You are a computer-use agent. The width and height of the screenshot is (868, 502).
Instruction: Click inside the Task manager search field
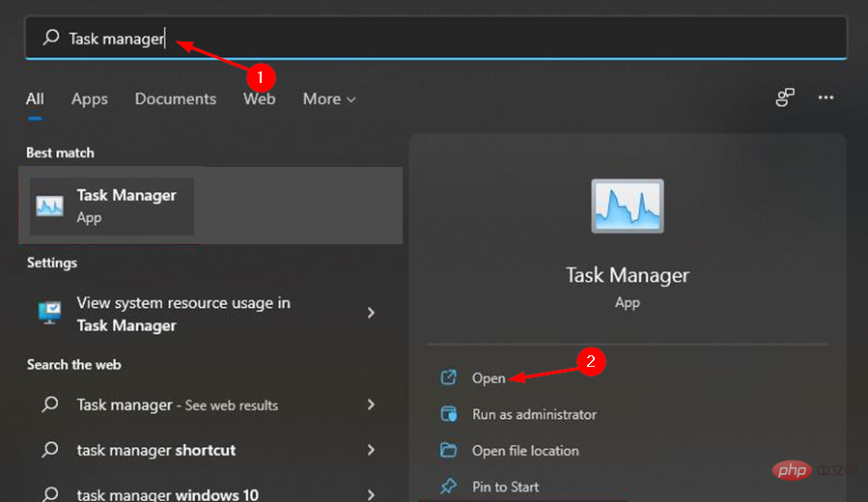[436, 38]
